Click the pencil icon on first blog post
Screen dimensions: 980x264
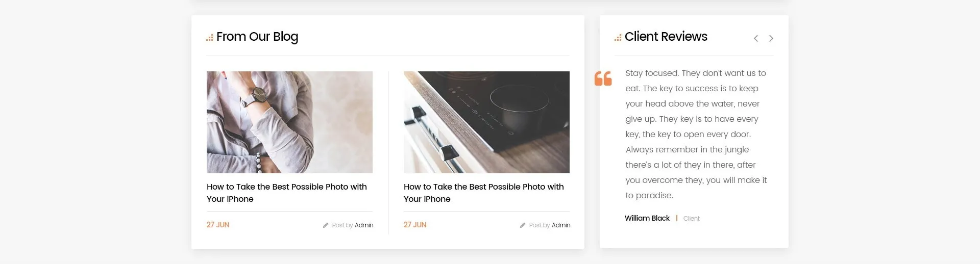point(326,225)
